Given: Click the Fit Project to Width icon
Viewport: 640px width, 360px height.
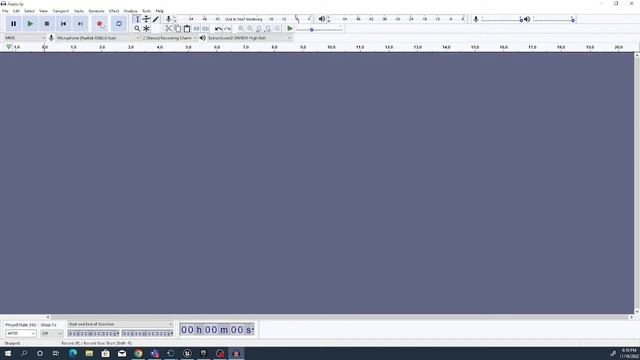Looking at the screenshot, I should 268,29.
